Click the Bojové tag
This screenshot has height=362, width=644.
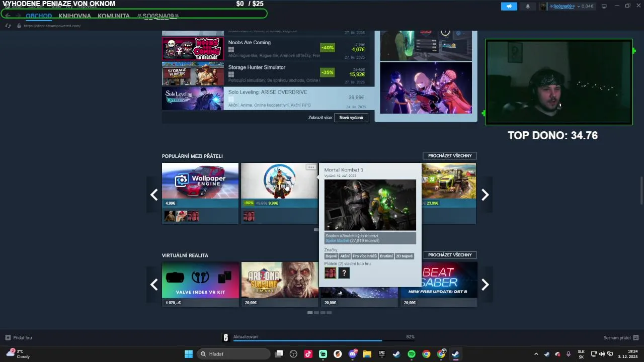[x=332, y=256]
